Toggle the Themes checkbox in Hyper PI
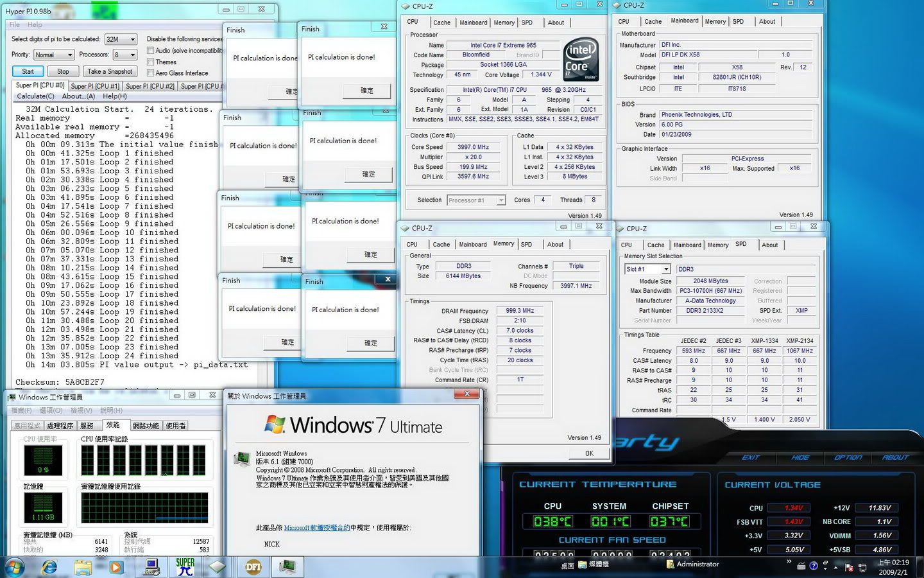The width and height of the screenshot is (924, 578). pyautogui.click(x=150, y=62)
